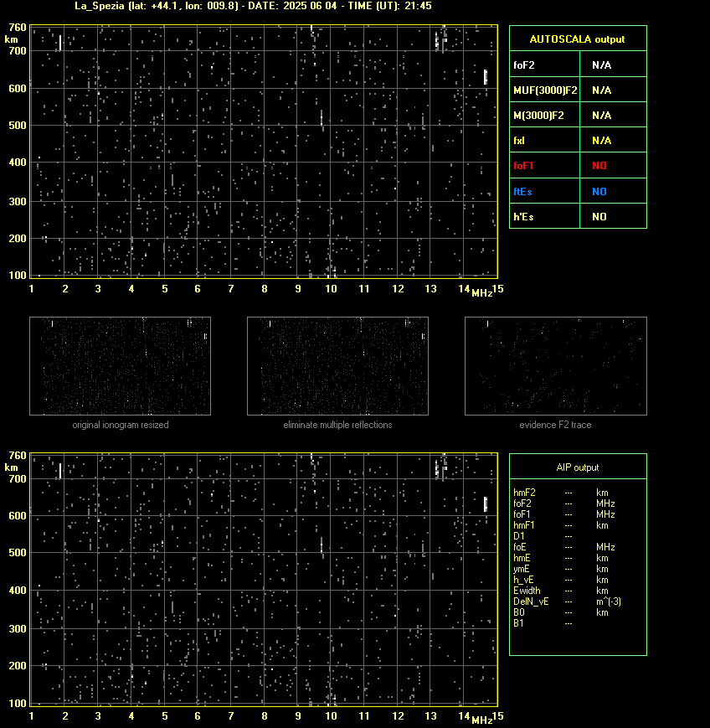The image size is (710, 728).
Task: Click the 10 MHz tick label on top ionogram
Action: tap(331, 289)
